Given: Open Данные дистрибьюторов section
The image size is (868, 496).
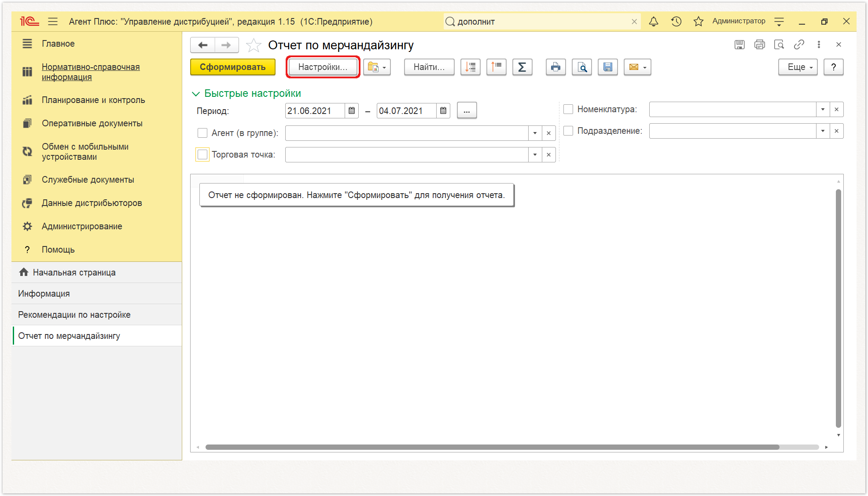Looking at the screenshot, I should pyautogui.click(x=92, y=203).
